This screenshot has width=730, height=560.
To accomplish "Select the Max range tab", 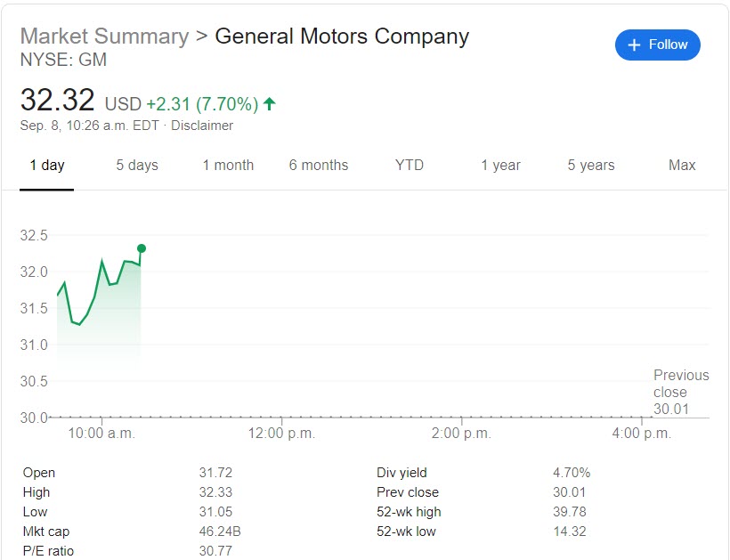I will coord(682,166).
